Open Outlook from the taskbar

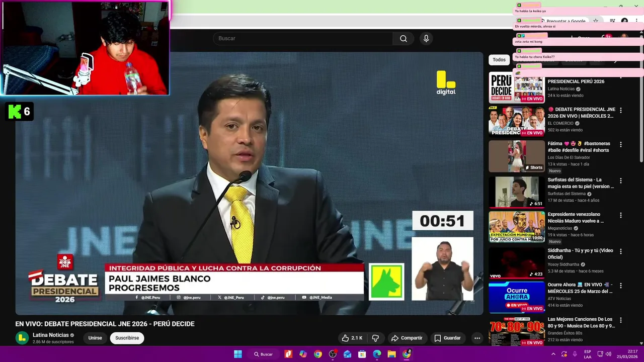347,354
